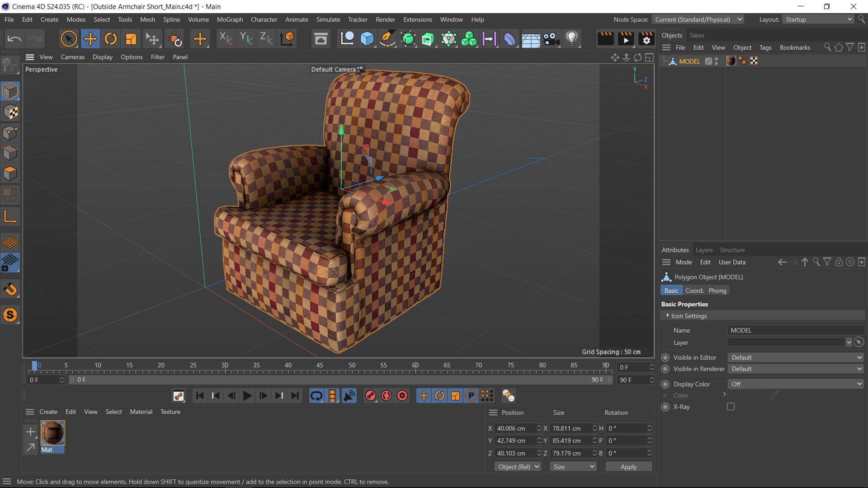Click the Apply button in coordinates
868x488 pixels.
coord(628,466)
